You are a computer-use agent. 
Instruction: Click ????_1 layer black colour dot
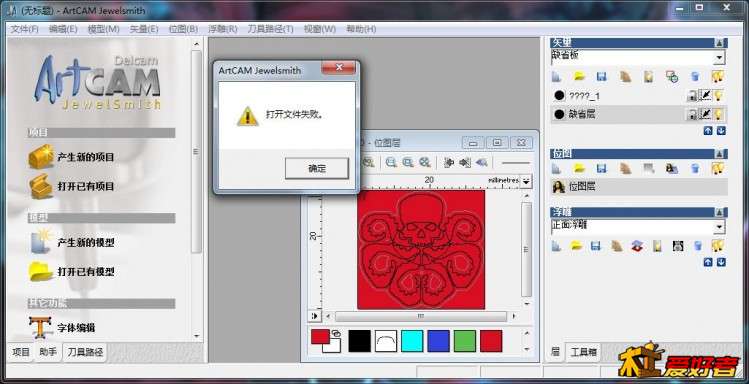tap(559, 96)
